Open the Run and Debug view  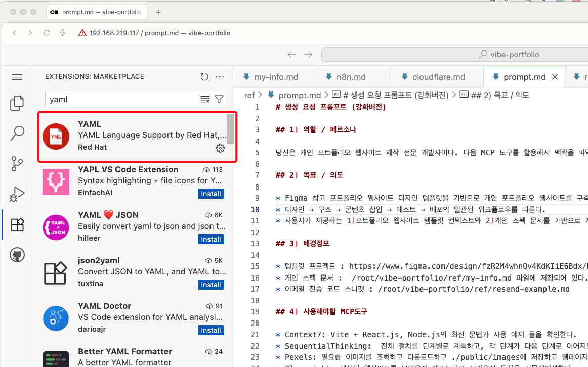point(17,194)
